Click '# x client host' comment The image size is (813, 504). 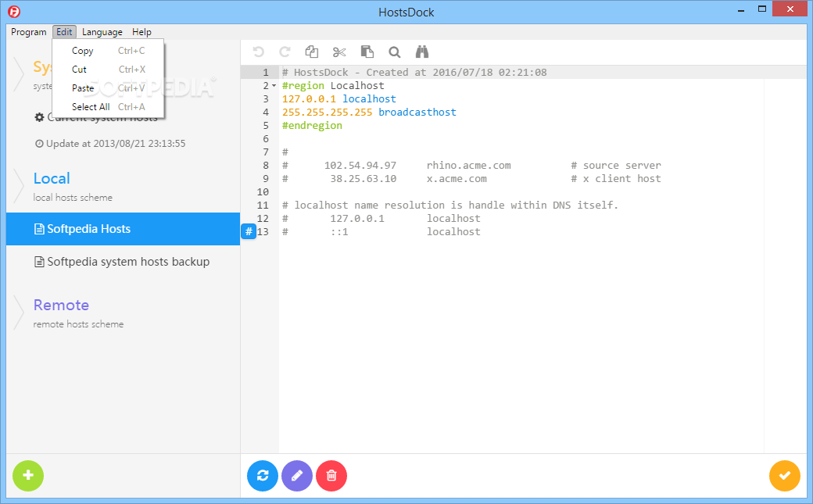pyautogui.click(x=616, y=178)
